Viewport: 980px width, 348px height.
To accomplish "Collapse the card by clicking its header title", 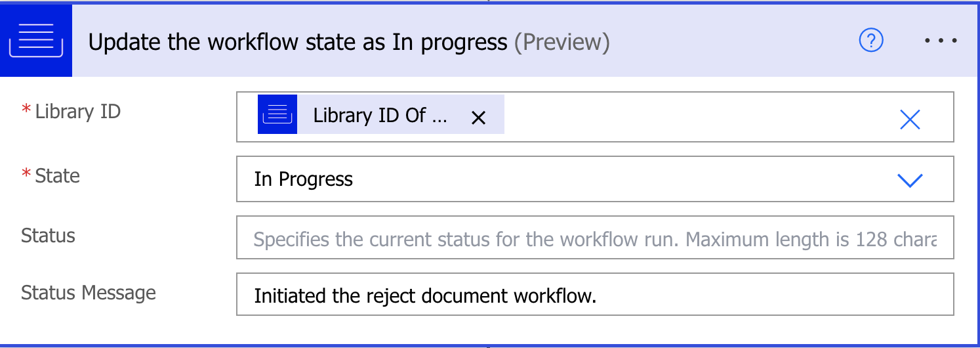I will click(x=298, y=42).
